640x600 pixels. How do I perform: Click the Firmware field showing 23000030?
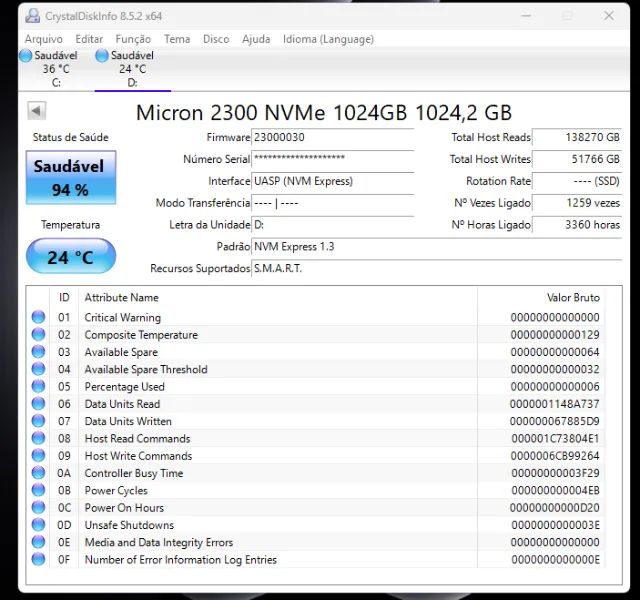tap(333, 138)
